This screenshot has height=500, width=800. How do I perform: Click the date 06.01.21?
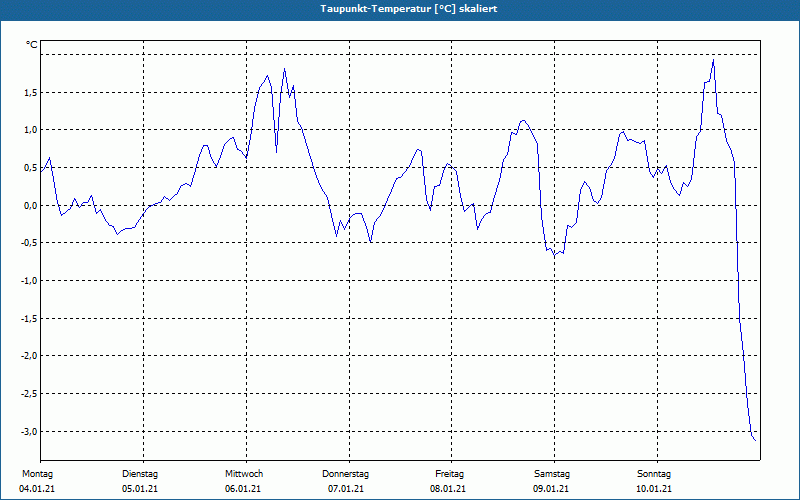pyautogui.click(x=243, y=489)
